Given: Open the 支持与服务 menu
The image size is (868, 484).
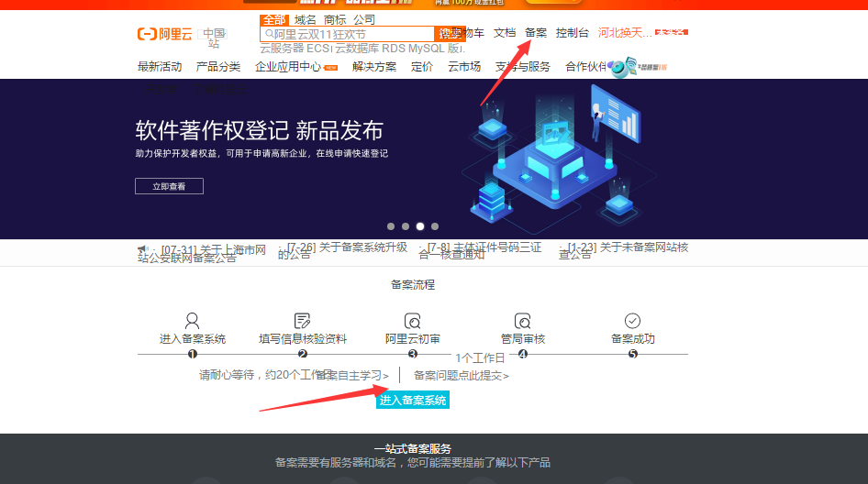Looking at the screenshot, I should (x=523, y=67).
